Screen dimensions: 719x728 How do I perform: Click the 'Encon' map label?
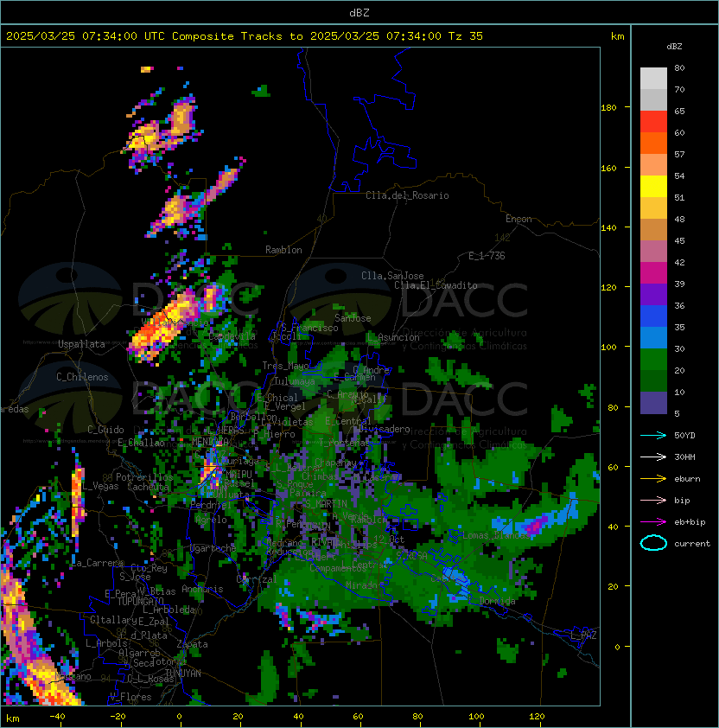click(519, 219)
